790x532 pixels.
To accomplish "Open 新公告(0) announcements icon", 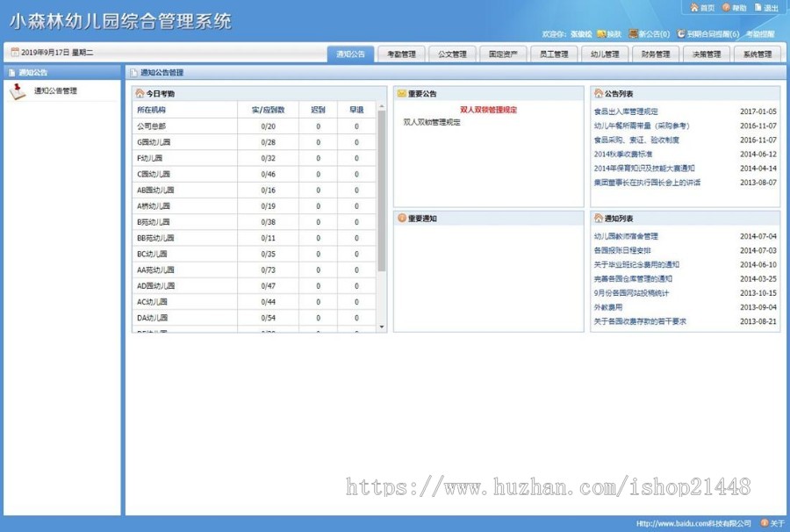I will click(633, 32).
